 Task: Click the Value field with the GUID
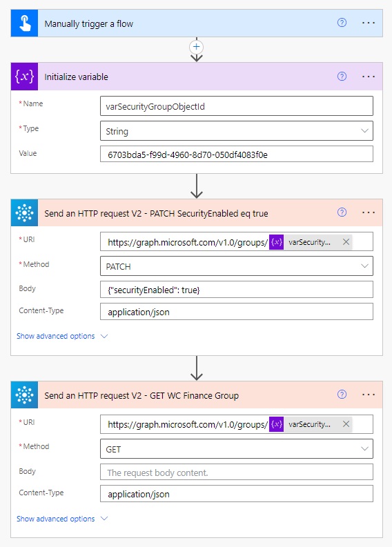point(236,155)
